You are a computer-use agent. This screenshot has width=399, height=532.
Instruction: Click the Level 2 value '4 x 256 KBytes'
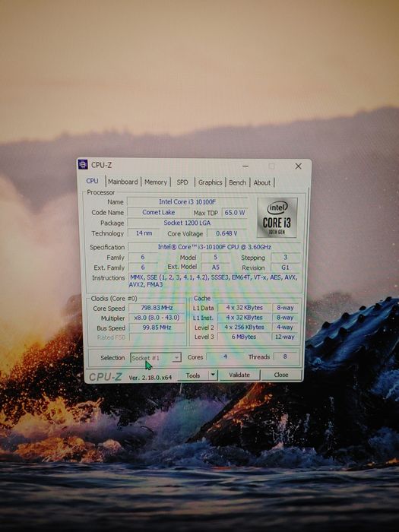[x=244, y=327]
